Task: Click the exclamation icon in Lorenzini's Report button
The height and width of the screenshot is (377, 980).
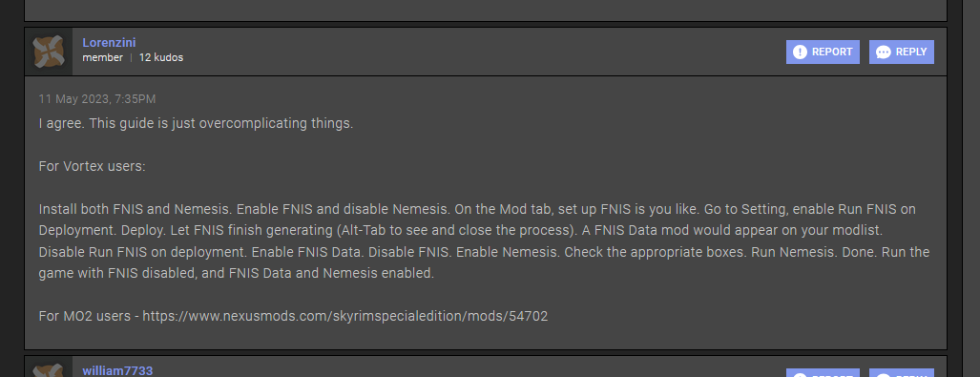Action: point(800,52)
